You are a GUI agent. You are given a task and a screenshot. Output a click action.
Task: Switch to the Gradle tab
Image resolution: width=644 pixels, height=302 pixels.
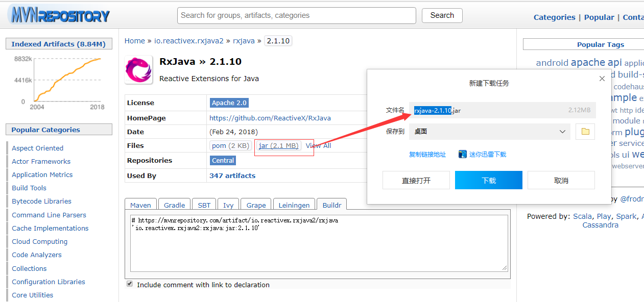[x=174, y=205]
